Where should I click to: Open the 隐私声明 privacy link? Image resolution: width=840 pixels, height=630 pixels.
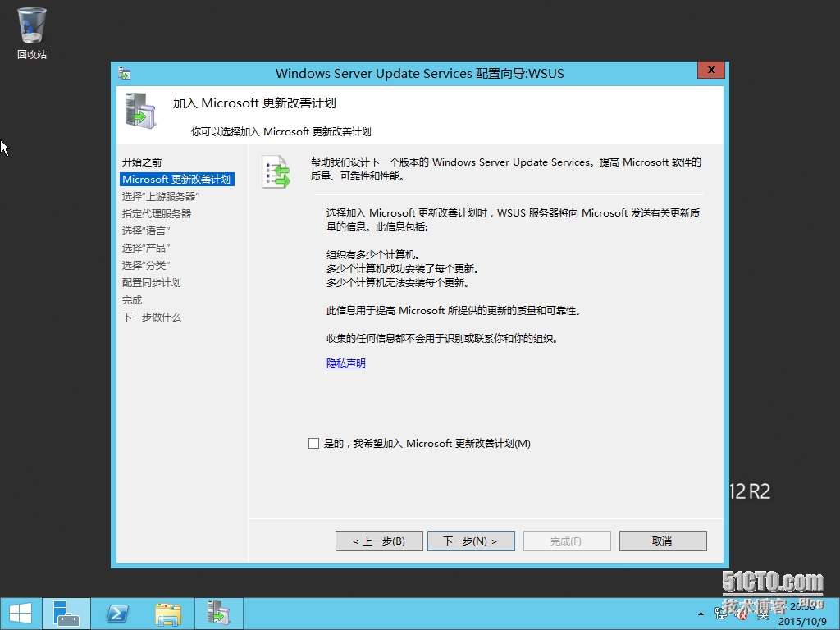[x=346, y=363]
